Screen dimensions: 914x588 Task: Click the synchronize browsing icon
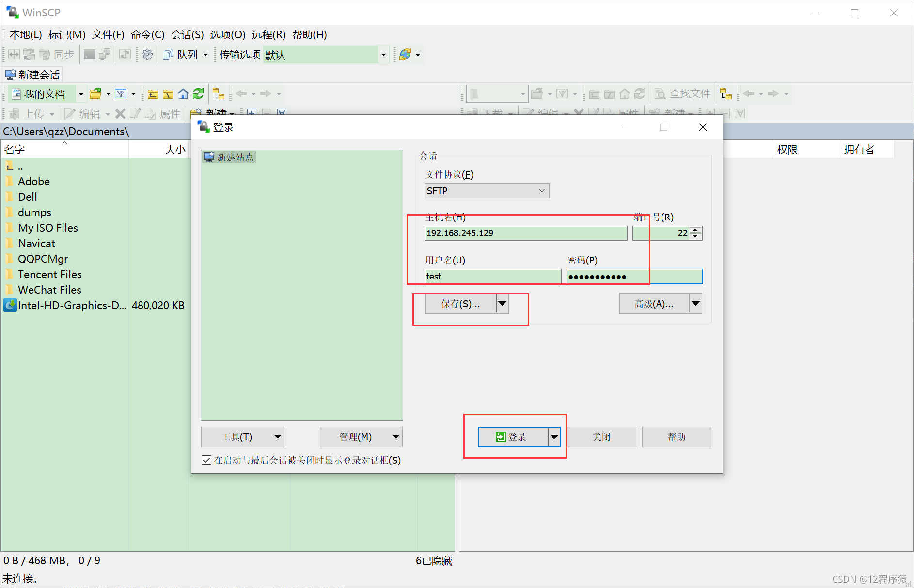(125, 54)
